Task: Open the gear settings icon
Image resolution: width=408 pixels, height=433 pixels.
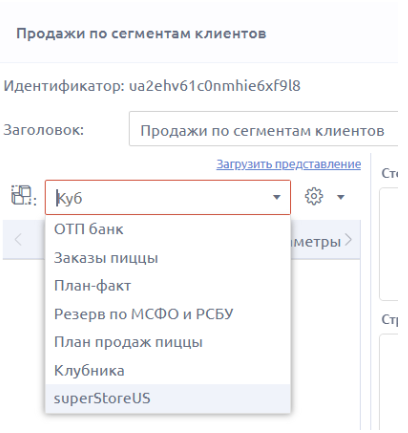Action: (x=314, y=196)
